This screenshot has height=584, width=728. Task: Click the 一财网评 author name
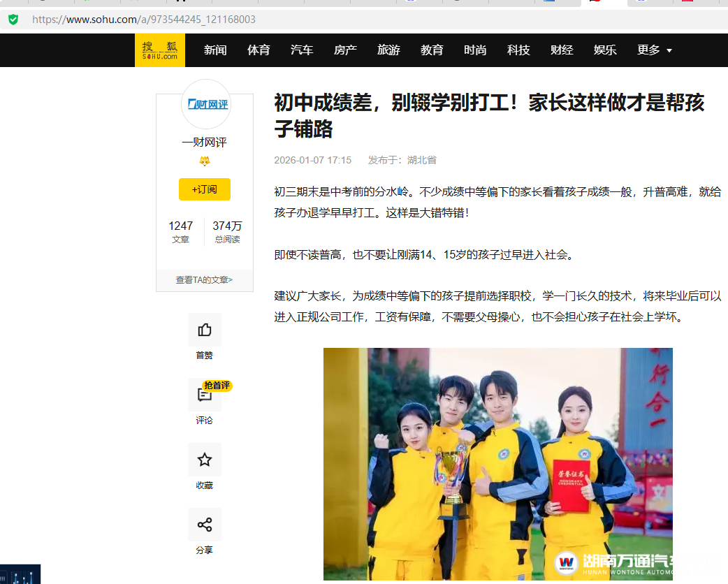(x=205, y=143)
